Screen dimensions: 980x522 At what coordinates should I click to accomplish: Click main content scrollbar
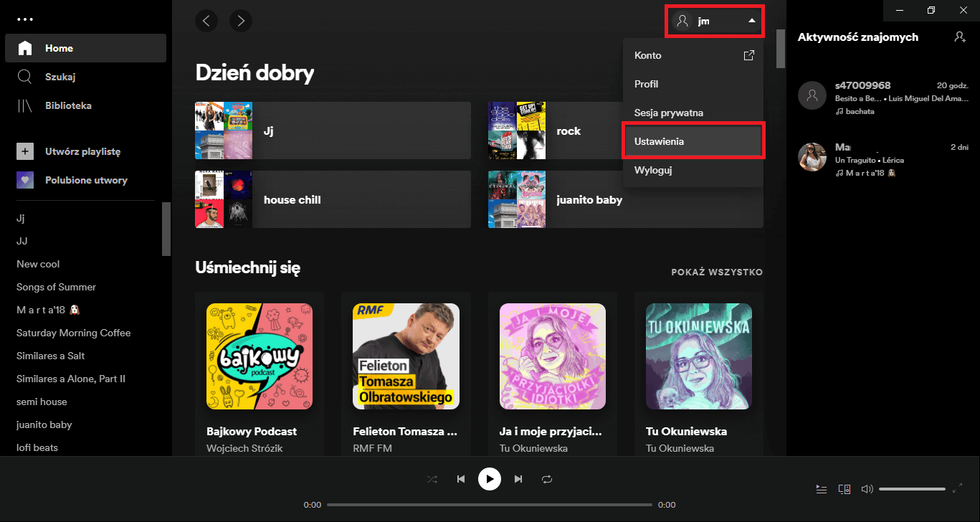click(781, 48)
